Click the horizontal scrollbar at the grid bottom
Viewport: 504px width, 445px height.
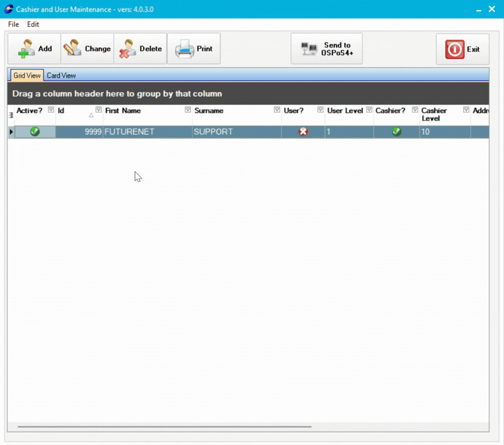click(x=164, y=427)
